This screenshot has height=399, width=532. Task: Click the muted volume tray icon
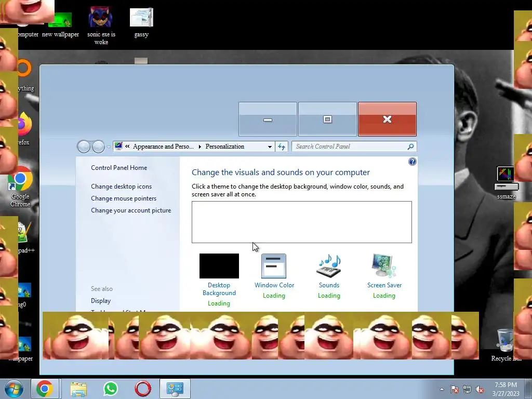[x=480, y=389]
